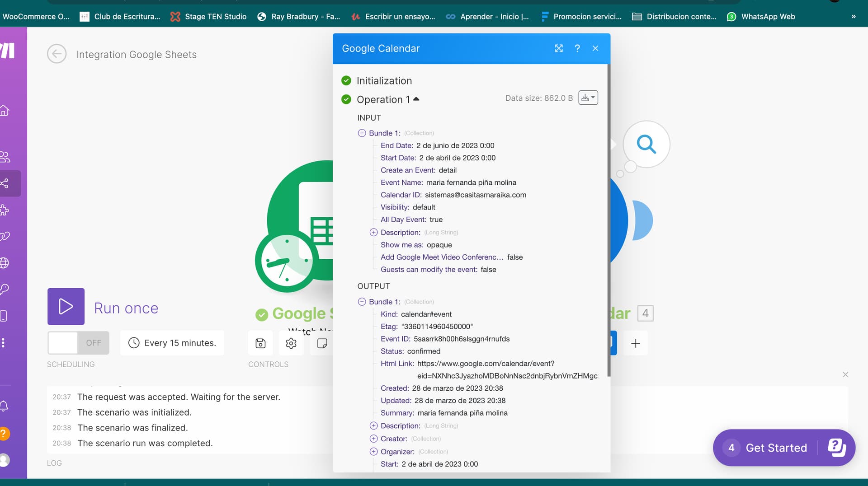This screenshot has width=868, height=486.
Task: Collapse the OUTPUT Bundle 1 collection
Action: pyautogui.click(x=362, y=302)
